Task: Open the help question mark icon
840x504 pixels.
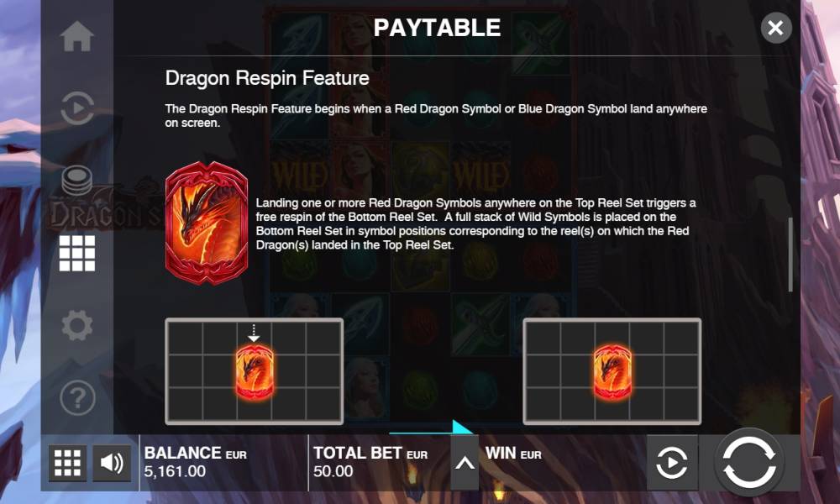Action: (77, 398)
